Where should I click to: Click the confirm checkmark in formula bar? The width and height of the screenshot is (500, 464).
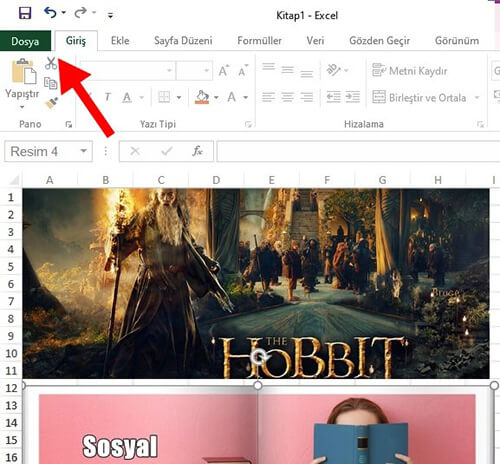click(x=166, y=151)
